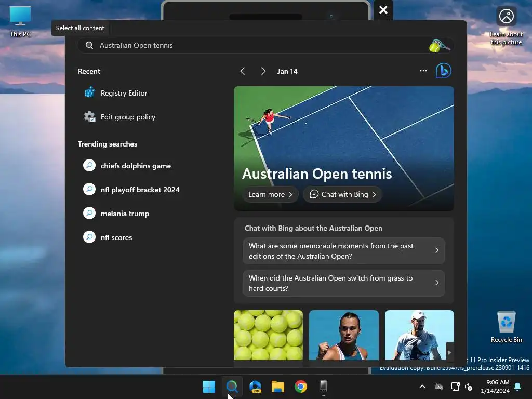Click Chat with Bing button
Screen dimensions: 532x399
(343, 194)
